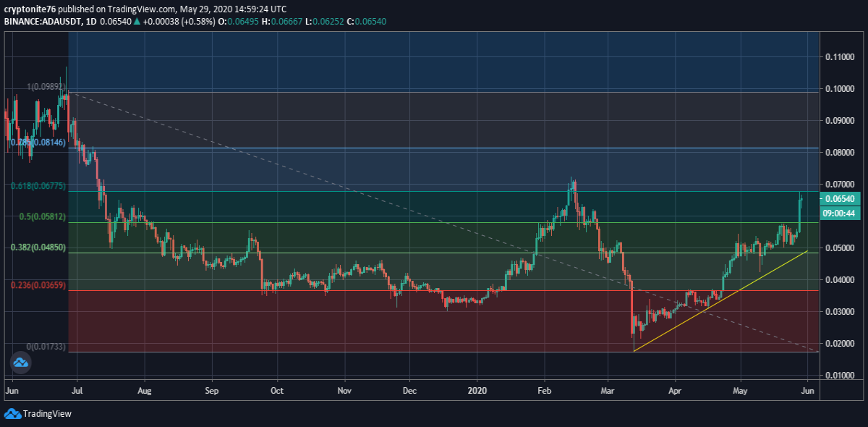Viewport: 868px width, 427px height.
Task: Click the 0.786 blue horizontal level line
Action: pos(443,148)
